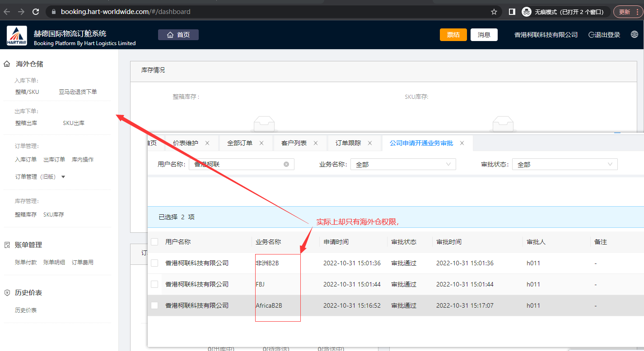Bookmark this page with the star icon

click(494, 12)
